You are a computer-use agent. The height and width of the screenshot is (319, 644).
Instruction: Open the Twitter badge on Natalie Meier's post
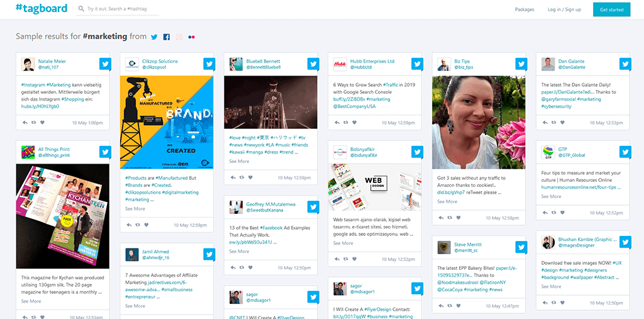click(105, 64)
